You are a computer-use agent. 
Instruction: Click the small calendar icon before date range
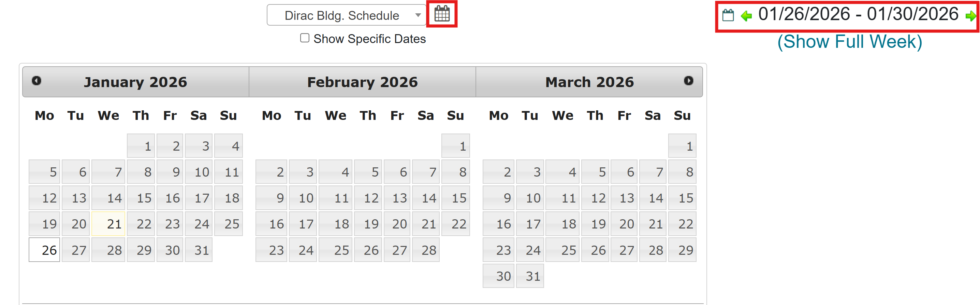[728, 15]
